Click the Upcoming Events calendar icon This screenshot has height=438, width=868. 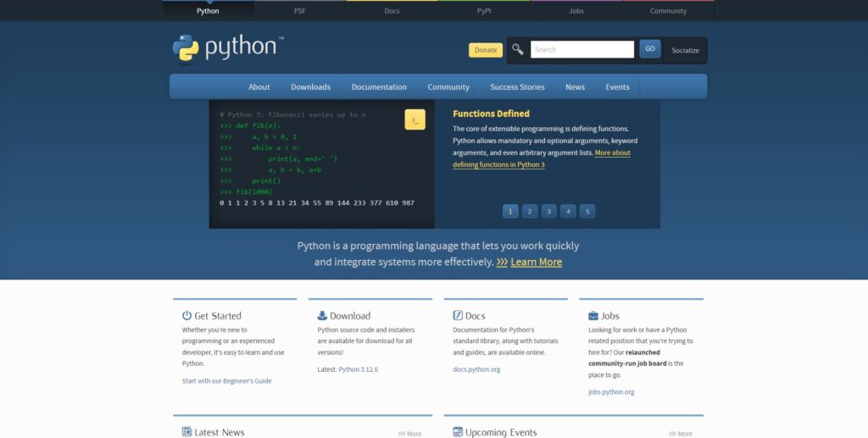457,431
